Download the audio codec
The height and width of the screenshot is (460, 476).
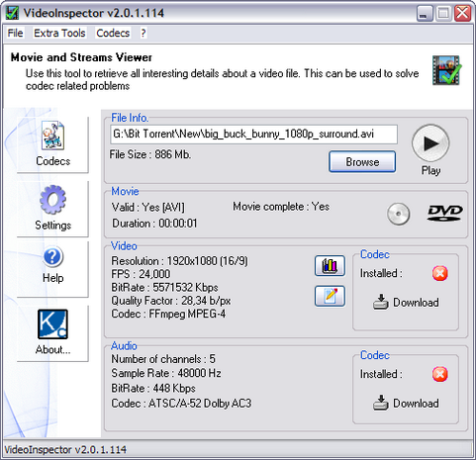coord(406,403)
